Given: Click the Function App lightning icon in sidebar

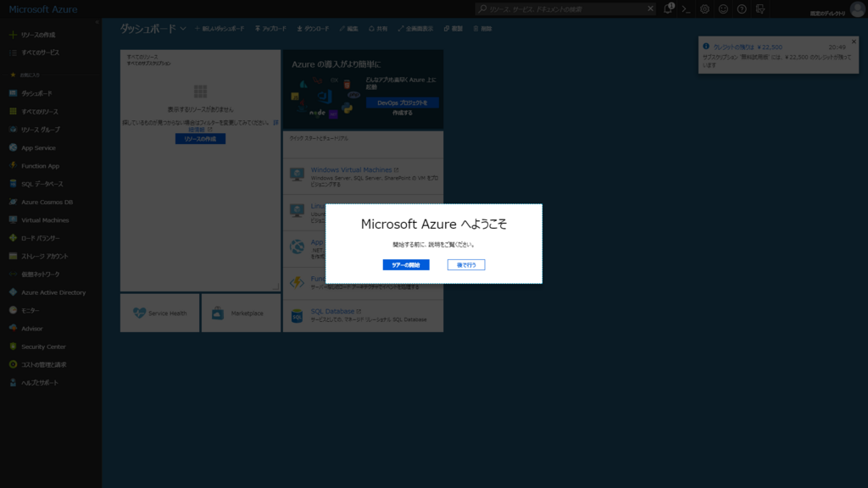Looking at the screenshot, I should pos(13,165).
